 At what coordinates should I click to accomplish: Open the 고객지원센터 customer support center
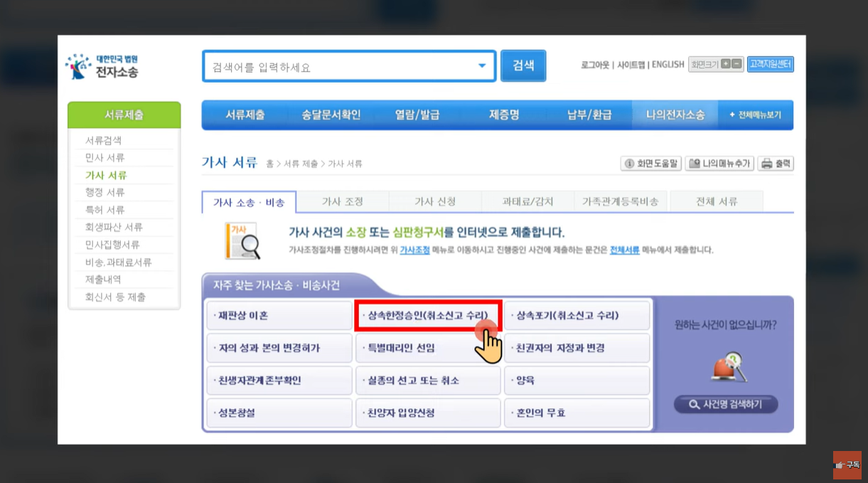(x=771, y=64)
